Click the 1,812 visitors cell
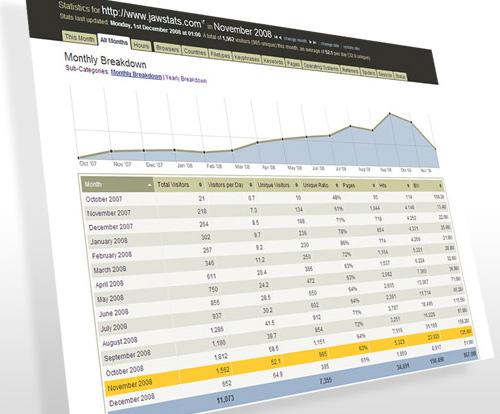 [x=220, y=356]
